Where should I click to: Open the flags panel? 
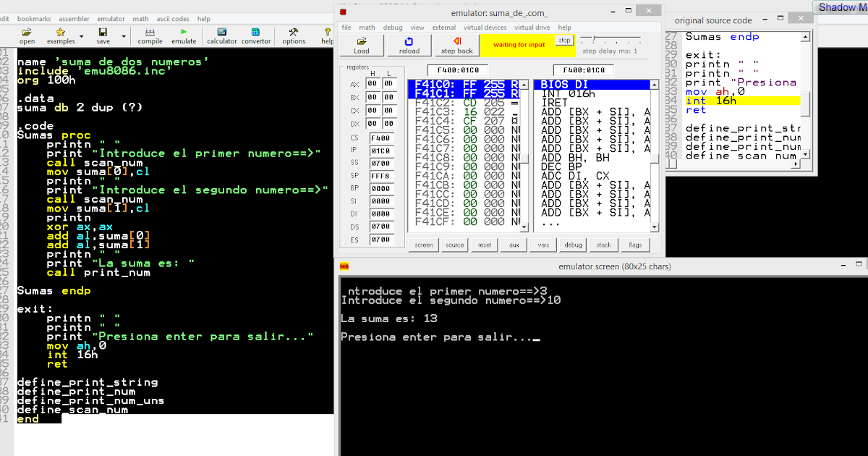click(x=635, y=245)
